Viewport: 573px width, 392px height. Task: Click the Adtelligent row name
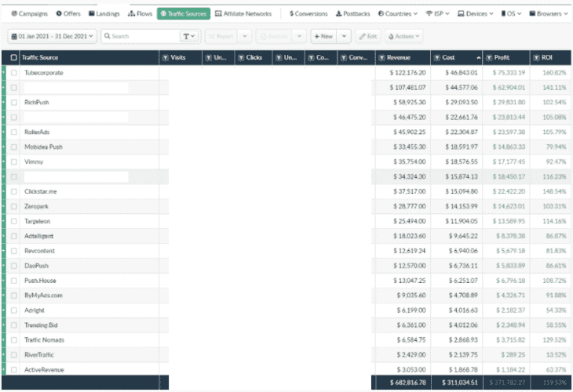point(38,236)
